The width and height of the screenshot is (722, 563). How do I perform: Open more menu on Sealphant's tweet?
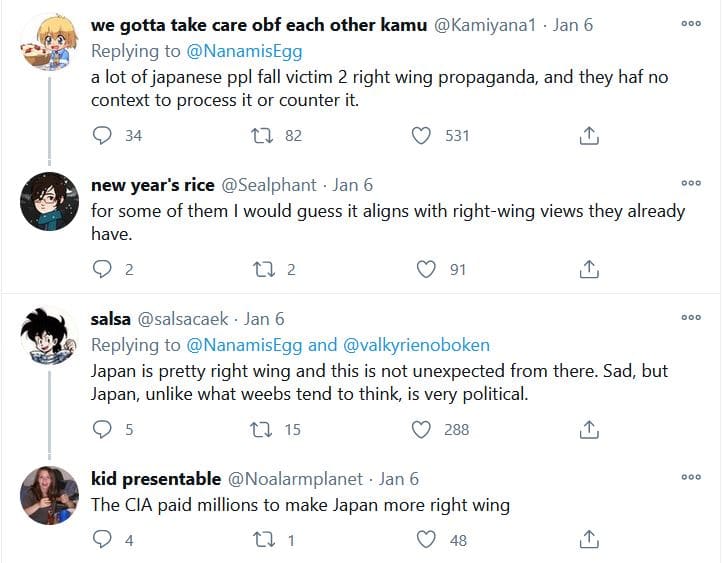(690, 183)
